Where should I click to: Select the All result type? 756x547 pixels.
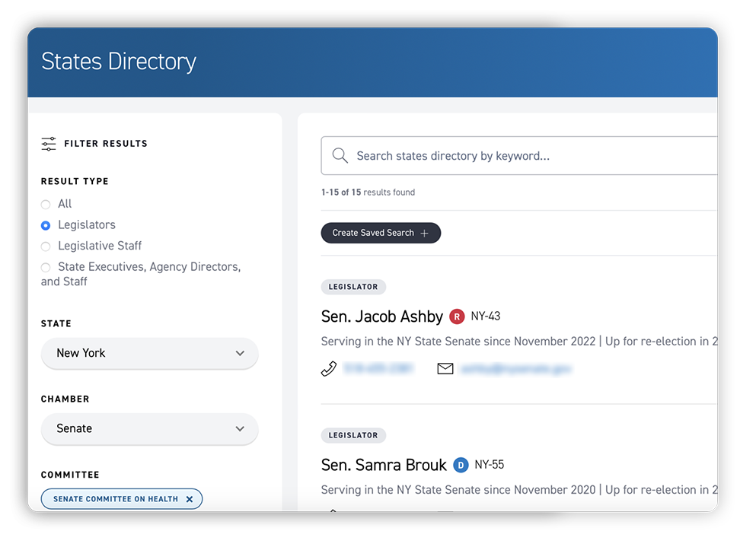[x=46, y=203]
